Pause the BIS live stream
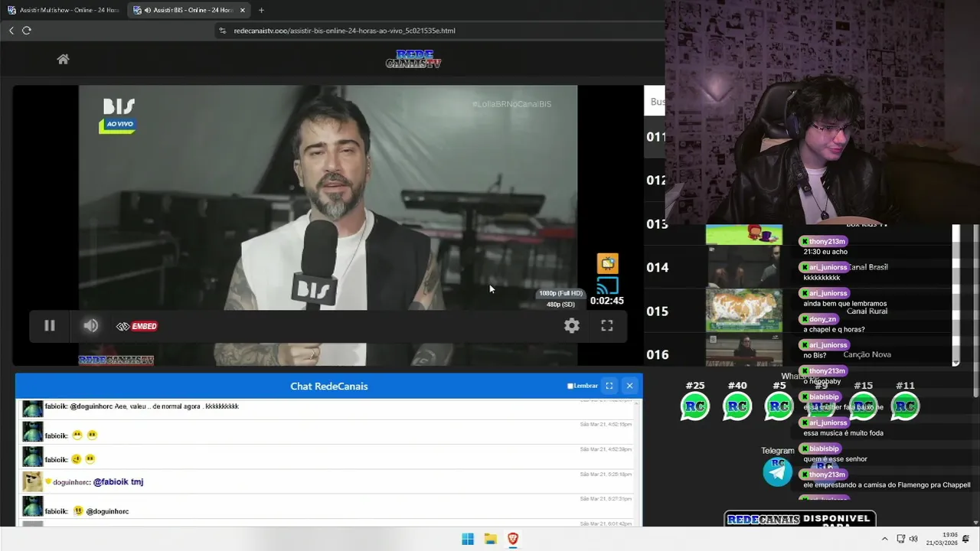980x551 pixels. (x=49, y=326)
